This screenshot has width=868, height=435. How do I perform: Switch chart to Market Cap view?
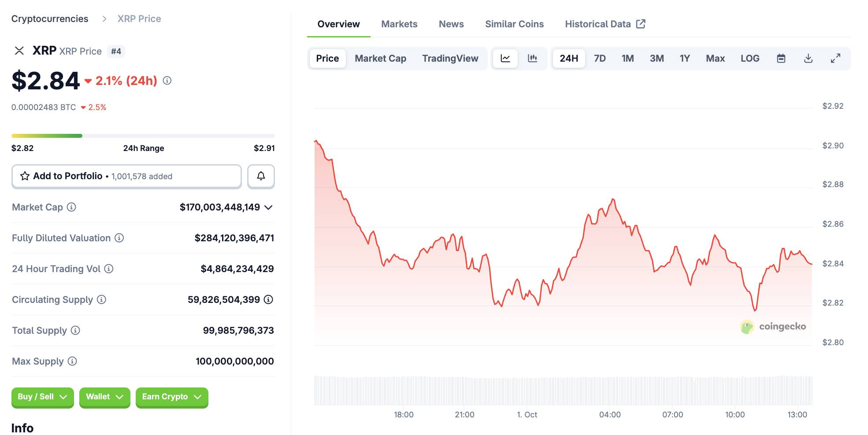click(x=380, y=59)
